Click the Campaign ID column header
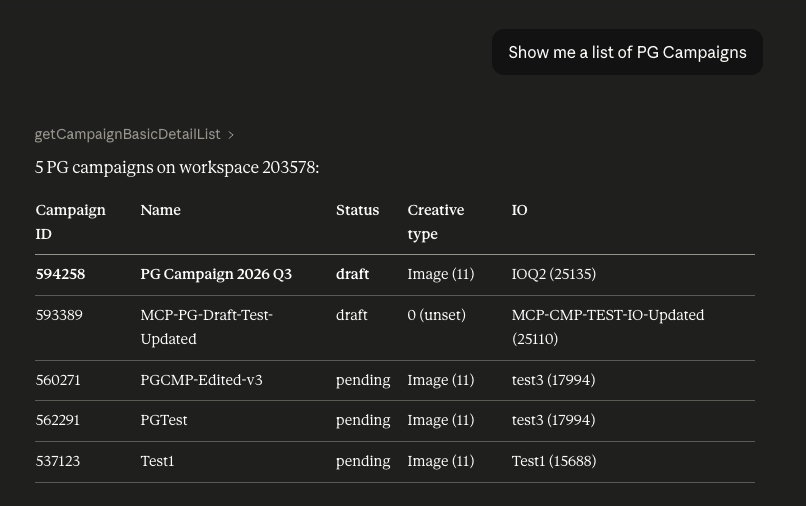The height and width of the screenshot is (506, 806). click(x=70, y=222)
